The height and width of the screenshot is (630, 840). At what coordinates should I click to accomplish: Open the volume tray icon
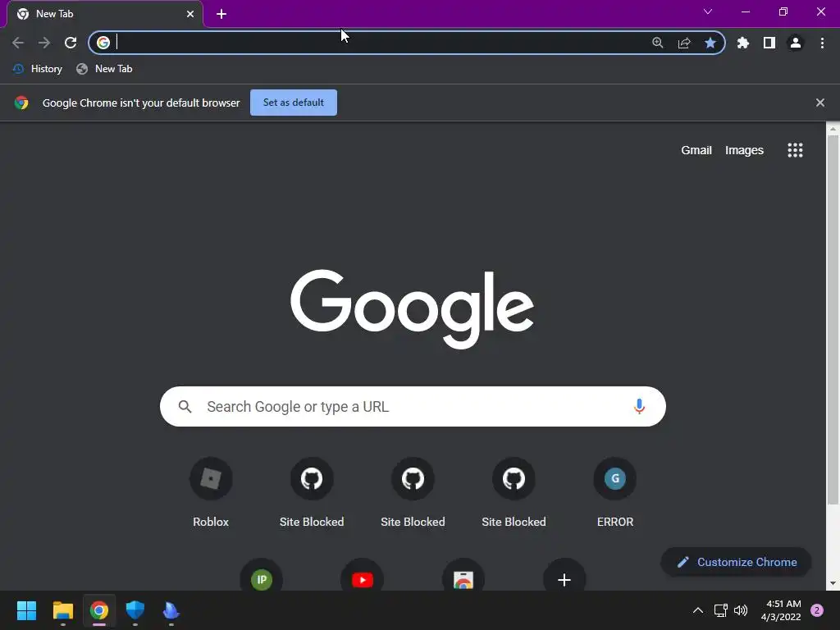coord(741,610)
